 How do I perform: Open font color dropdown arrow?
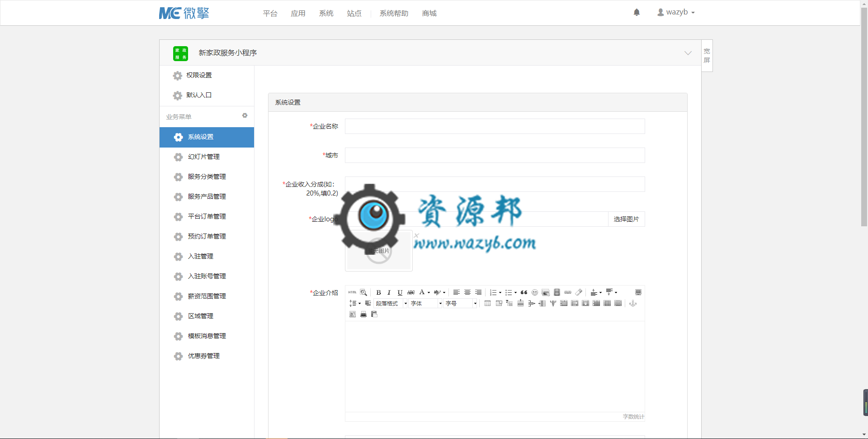point(429,292)
